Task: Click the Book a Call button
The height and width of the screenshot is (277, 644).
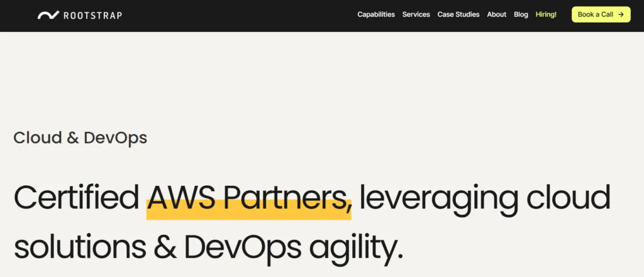Action: pos(601,14)
